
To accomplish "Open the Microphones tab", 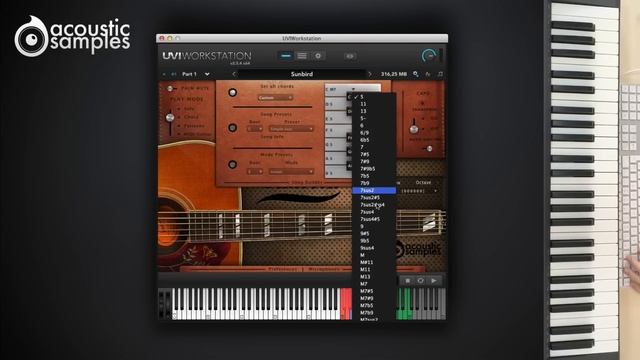I will (x=324, y=269).
